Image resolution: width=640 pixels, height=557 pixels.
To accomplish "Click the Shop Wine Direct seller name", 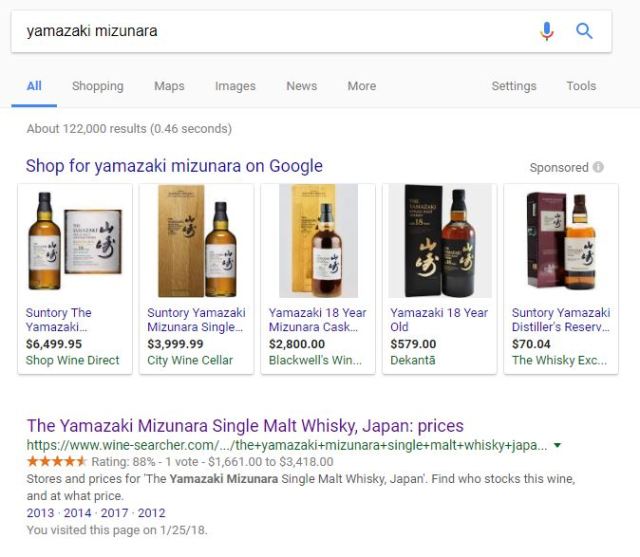I will click(73, 360).
